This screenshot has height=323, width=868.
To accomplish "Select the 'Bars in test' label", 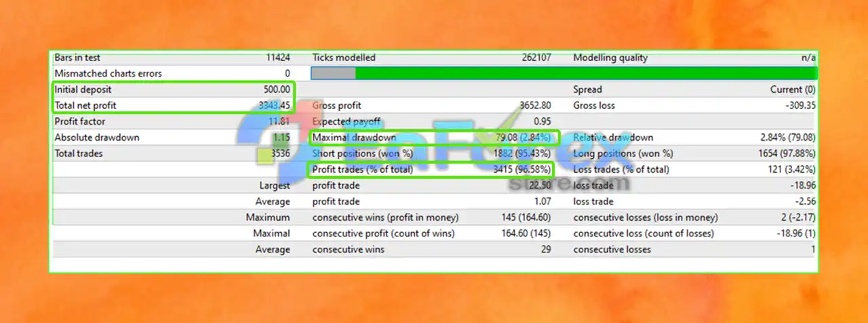I will (x=77, y=58).
